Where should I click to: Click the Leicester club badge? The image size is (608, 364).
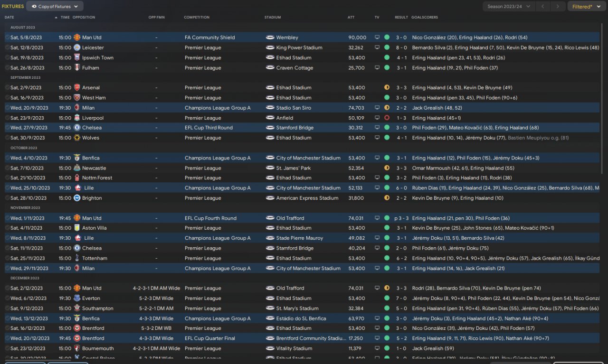pyautogui.click(x=77, y=47)
